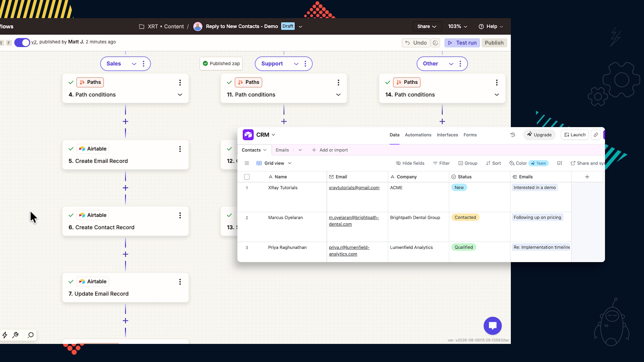
Task: Open the Emails table tab
Action: 282,150
